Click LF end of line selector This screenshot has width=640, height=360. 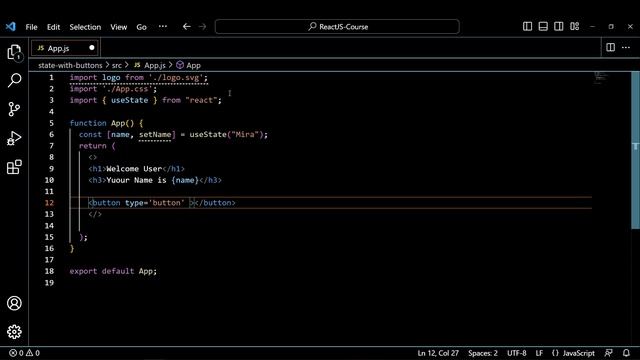[x=539, y=353]
